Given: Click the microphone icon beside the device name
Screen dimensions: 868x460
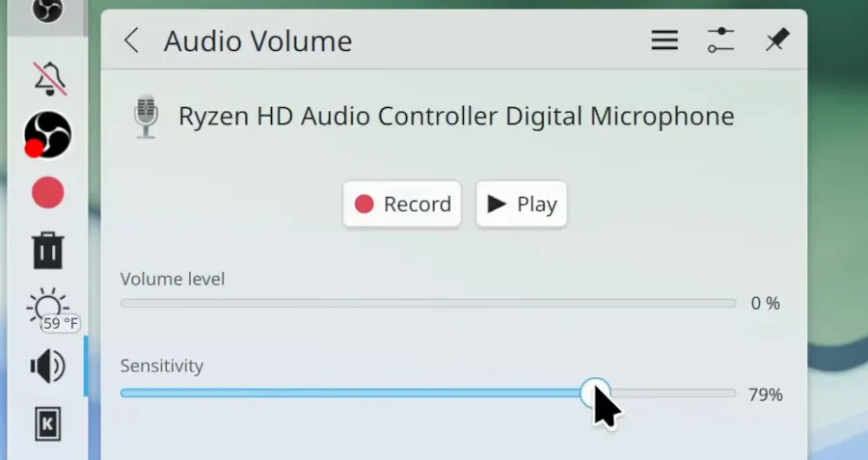Looking at the screenshot, I should point(147,117).
